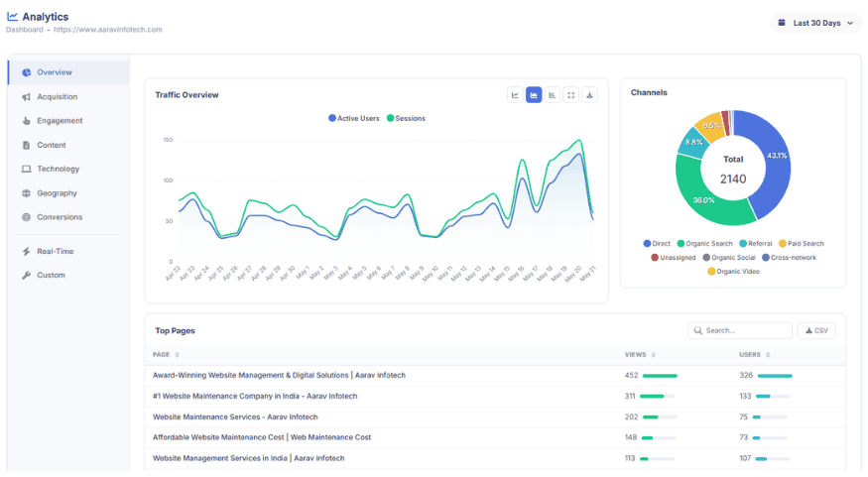Toggle the Paid Search channel in the legend
868x477 pixels.
click(801, 244)
